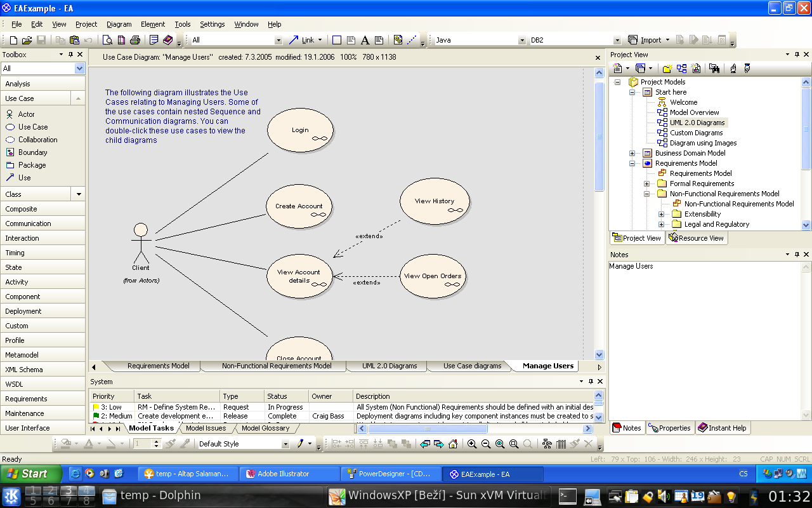Go to previous diagram with back arrow
The width and height of the screenshot is (812, 508).
tap(425, 444)
